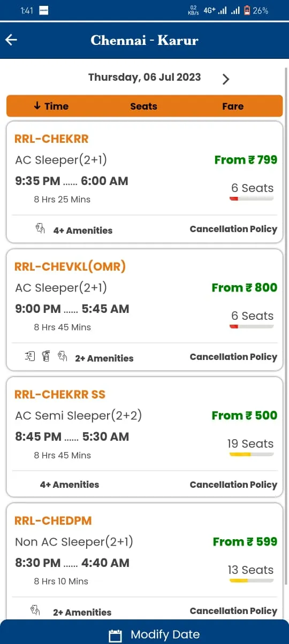This screenshot has height=644, width=289.
Task: Tap the battery indicator in status bar
Action: click(x=247, y=10)
